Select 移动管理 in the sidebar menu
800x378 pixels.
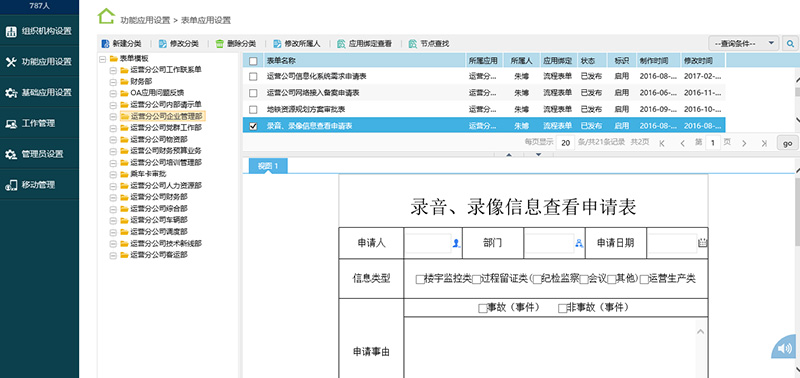tap(39, 185)
